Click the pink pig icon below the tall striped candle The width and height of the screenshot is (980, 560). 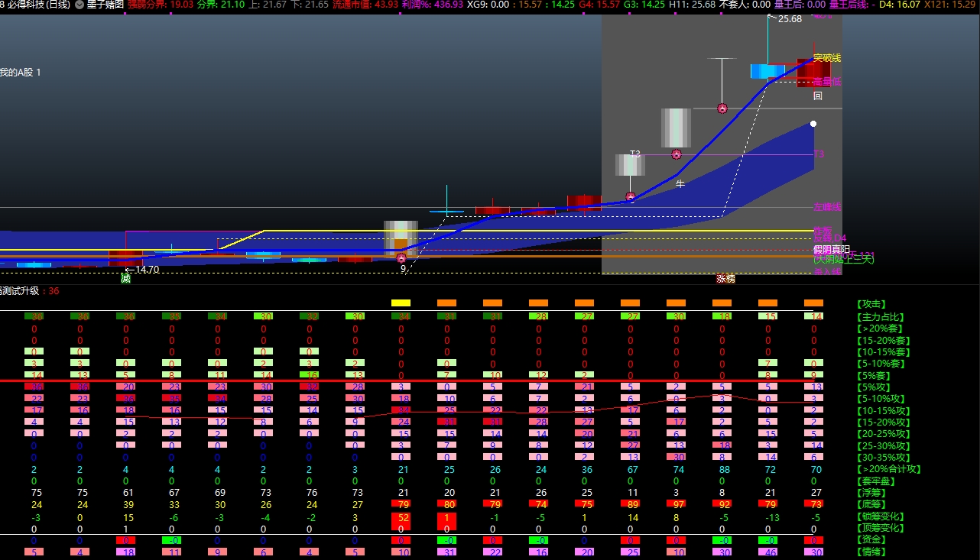(677, 154)
